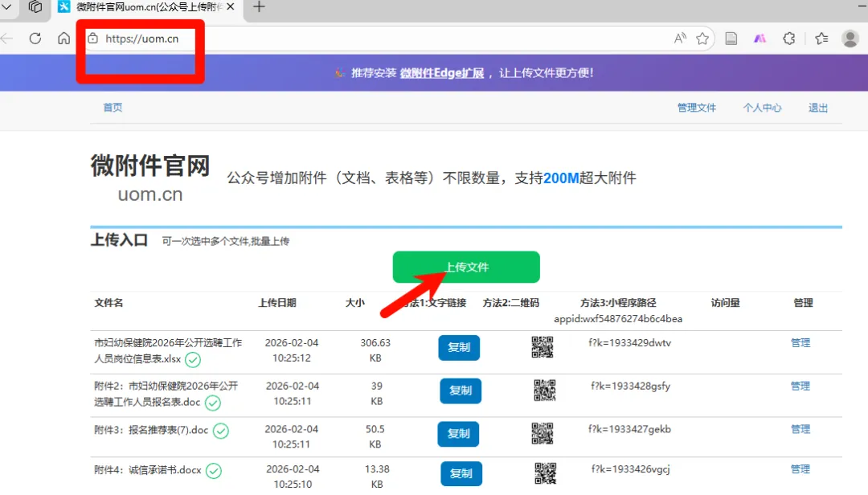The image size is (868, 495).
Task: Select mini-program path f?k=1933427gekb
Action: pos(629,430)
